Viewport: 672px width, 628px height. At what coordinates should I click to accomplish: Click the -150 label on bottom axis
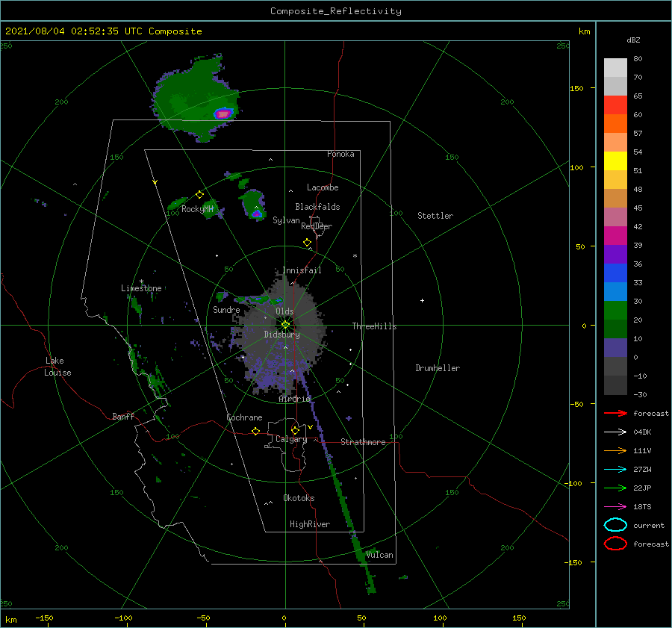[x=44, y=618]
